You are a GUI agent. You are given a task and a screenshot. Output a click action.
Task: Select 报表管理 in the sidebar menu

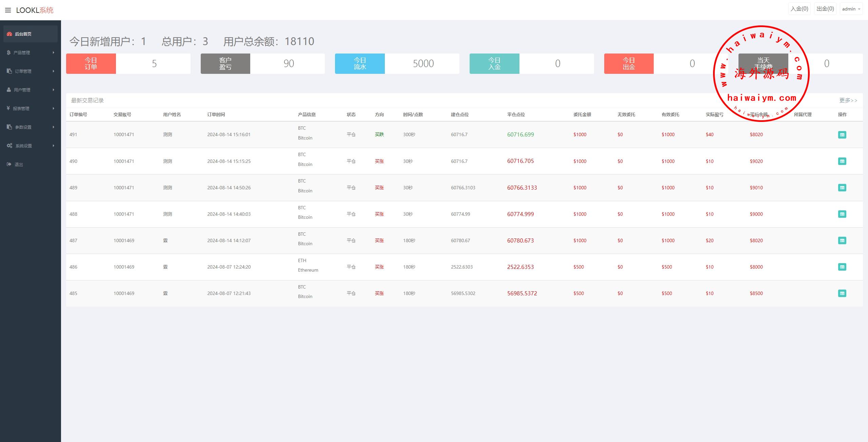(21, 108)
